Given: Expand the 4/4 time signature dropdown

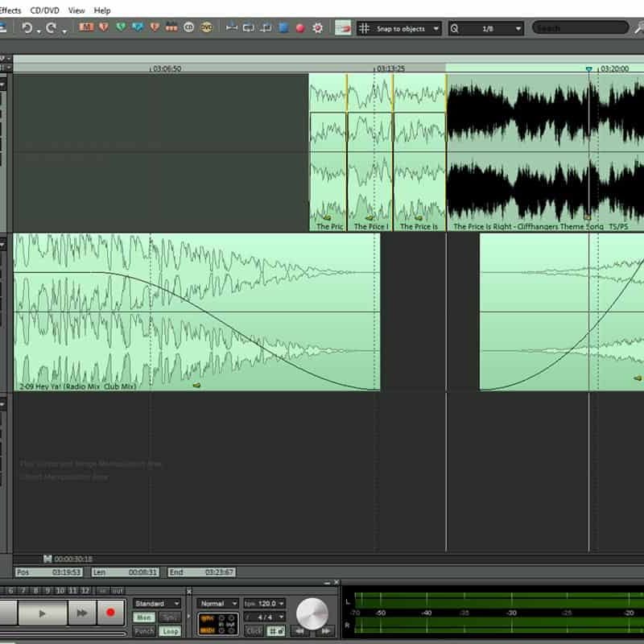Looking at the screenshot, I should pos(279,616).
